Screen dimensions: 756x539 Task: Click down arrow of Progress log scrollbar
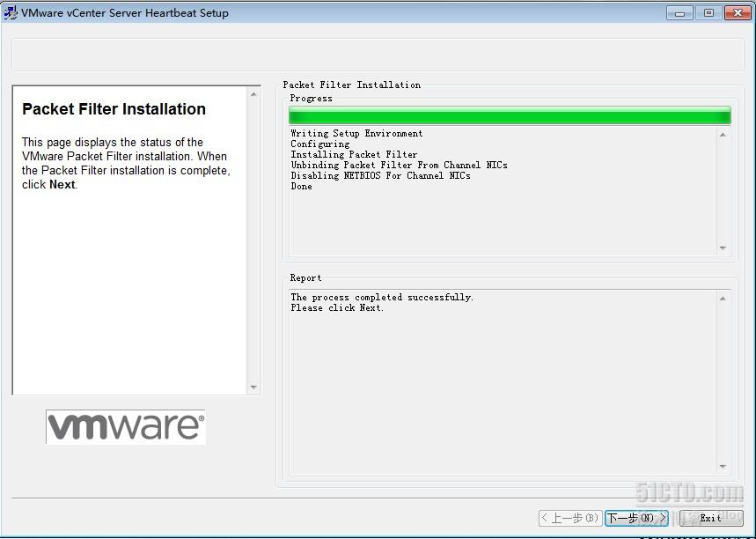723,248
